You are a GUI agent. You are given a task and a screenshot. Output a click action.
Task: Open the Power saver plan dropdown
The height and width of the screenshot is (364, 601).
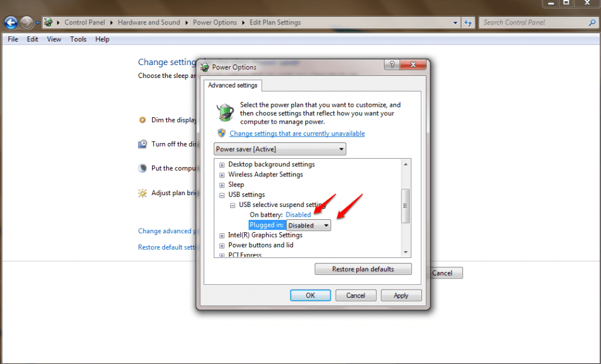coord(281,149)
